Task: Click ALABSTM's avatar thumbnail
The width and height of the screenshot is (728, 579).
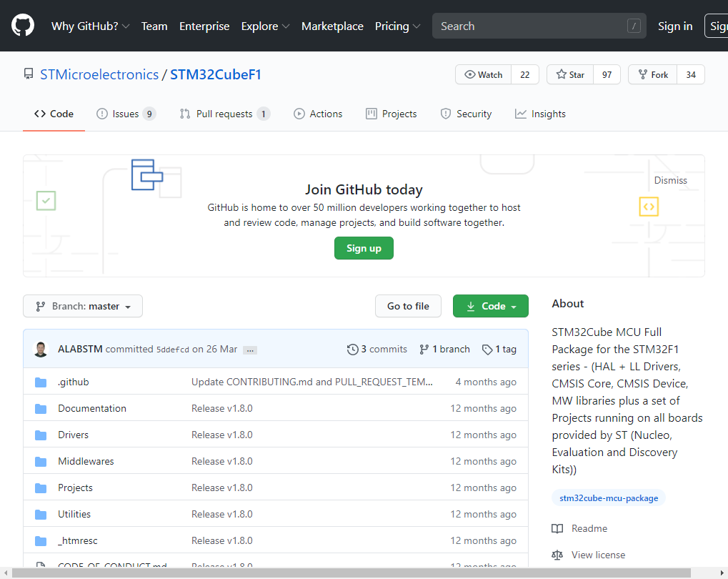Action: coord(41,349)
